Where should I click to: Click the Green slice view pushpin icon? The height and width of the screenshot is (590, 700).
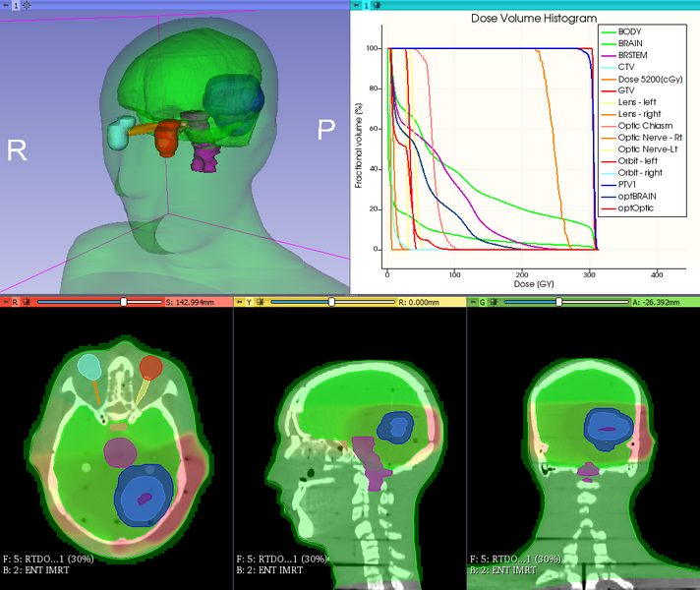pyautogui.click(x=472, y=302)
